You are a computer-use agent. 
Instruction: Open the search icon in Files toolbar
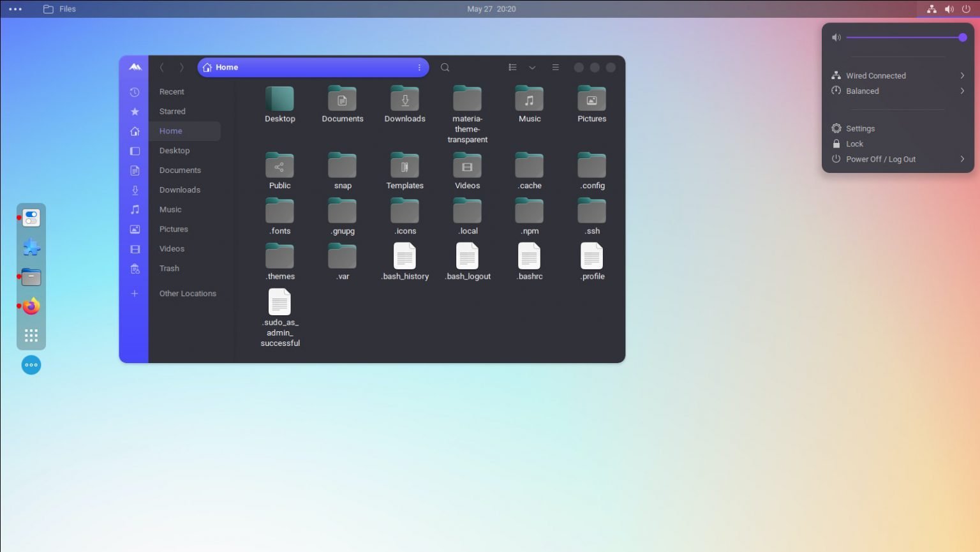pyautogui.click(x=445, y=67)
